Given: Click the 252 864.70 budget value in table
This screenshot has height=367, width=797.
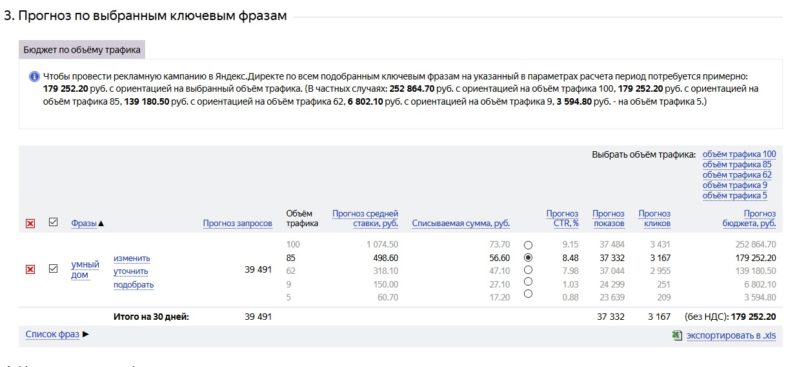Looking at the screenshot, I should [x=755, y=244].
